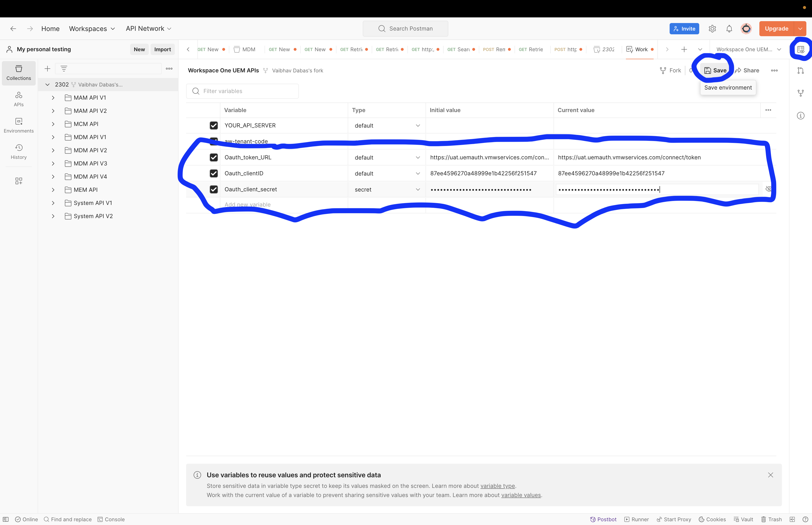Collapse the 2302 collection

[x=47, y=84]
